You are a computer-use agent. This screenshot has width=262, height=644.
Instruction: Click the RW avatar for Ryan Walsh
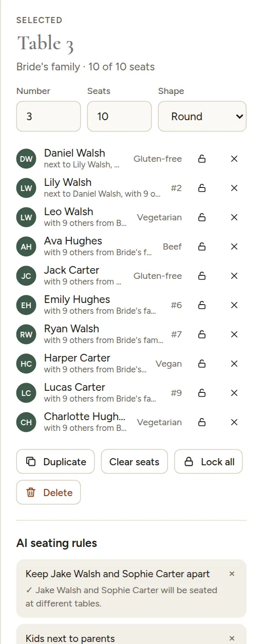coord(26,334)
